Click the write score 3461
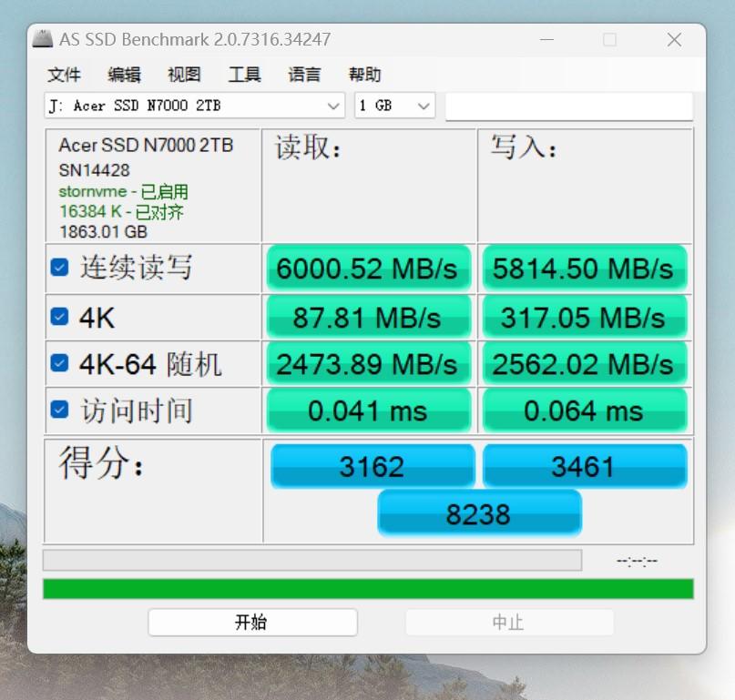This screenshot has width=735, height=700. coord(585,466)
